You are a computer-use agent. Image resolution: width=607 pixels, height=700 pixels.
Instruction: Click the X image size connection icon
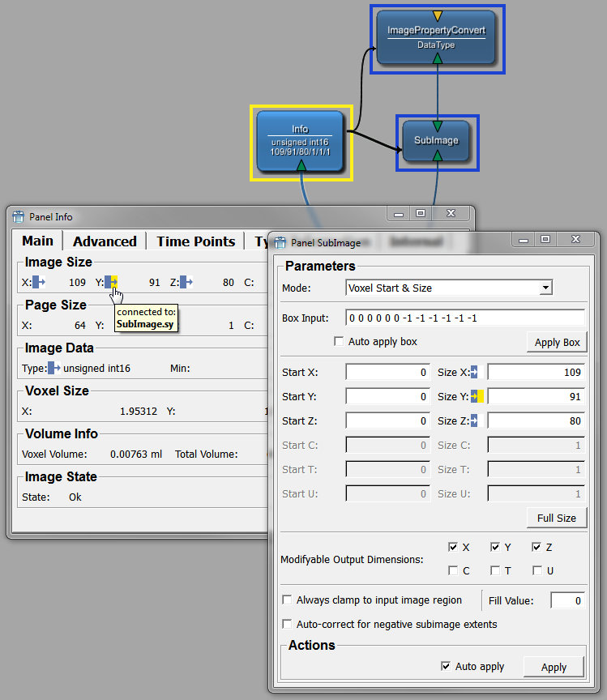click(38, 282)
